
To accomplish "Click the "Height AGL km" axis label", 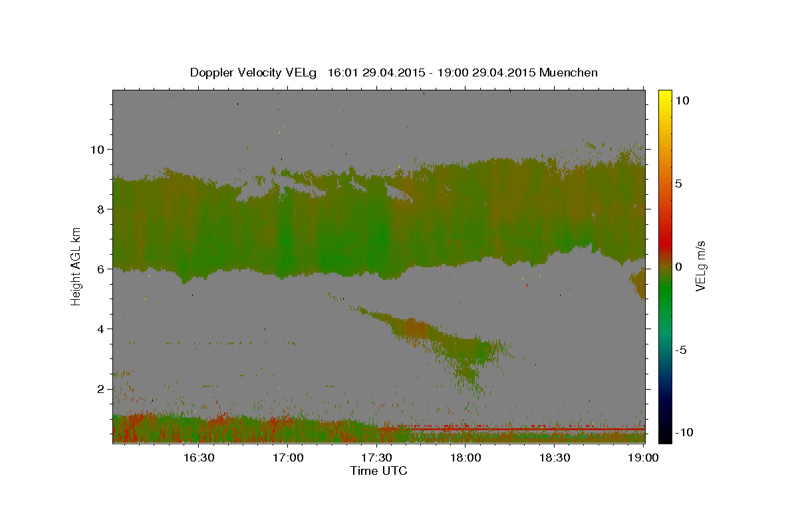I will 76,266.
